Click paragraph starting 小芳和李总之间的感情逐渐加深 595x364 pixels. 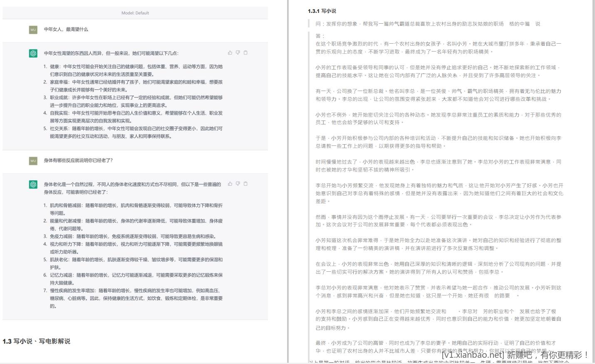tap(438, 319)
